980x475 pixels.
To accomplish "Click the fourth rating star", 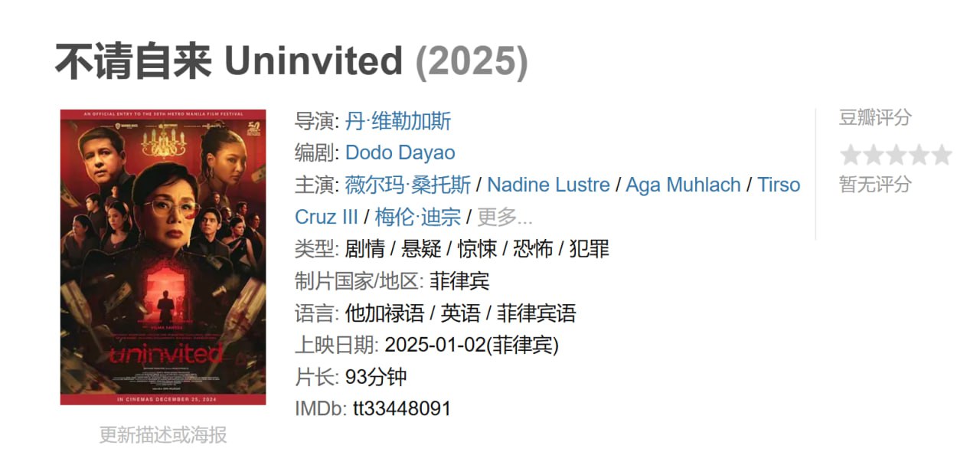I will [x=919, y=156].
